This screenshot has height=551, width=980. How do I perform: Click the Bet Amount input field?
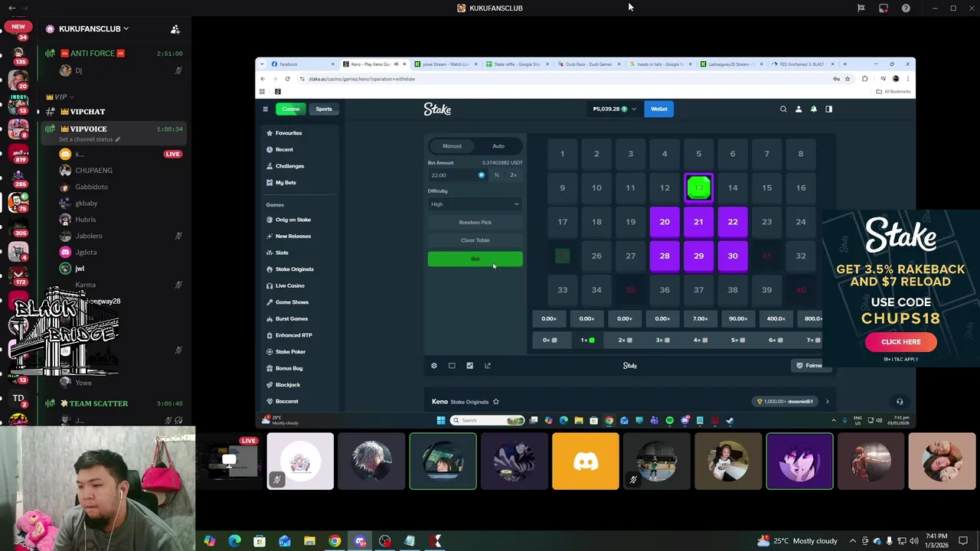point(457,175)
